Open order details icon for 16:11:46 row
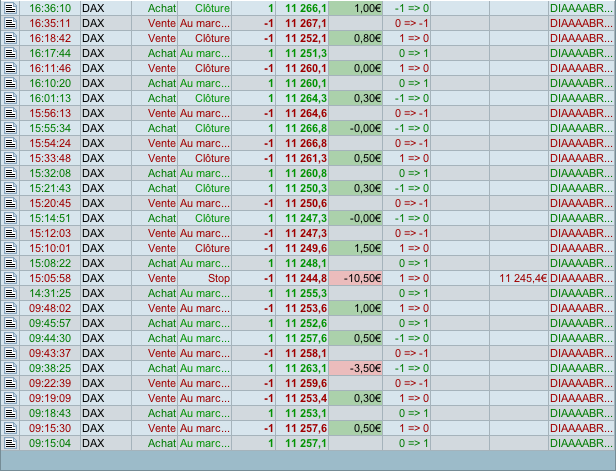Screen dimensions: 616x471 pos(11,68)
